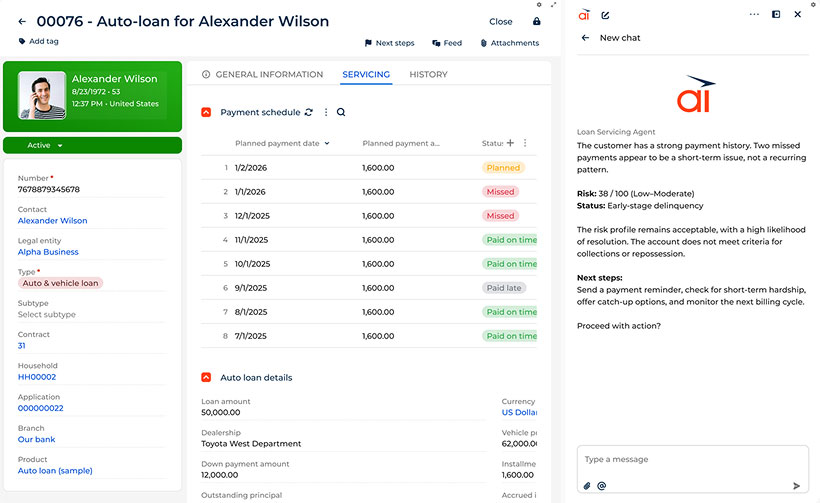Send the chat message
Image resolution: width=820 pixels, height=503 pixels.
pyautogui.click(x=796, y=486)
